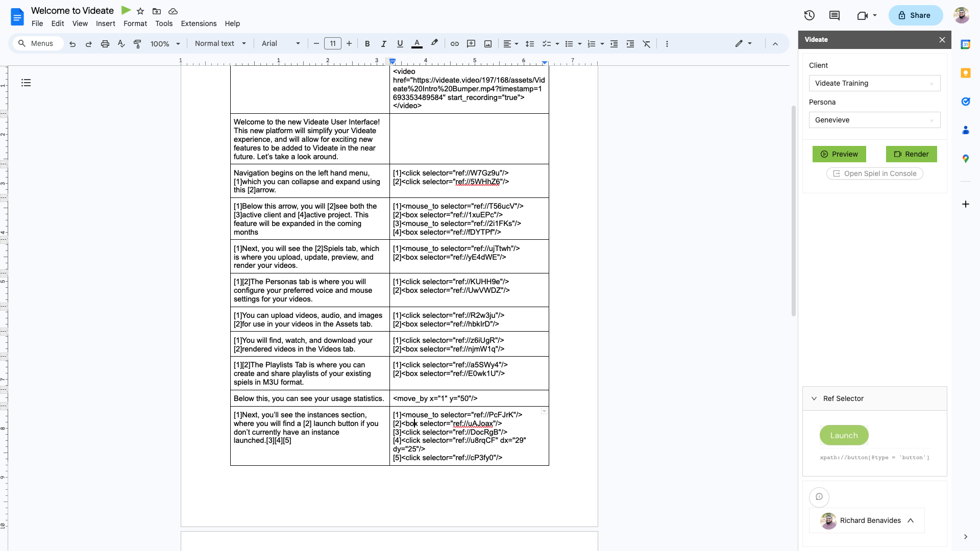Open checklist dropdown arrow
Screen dimensions: 980x551
[x=557, y=44]
